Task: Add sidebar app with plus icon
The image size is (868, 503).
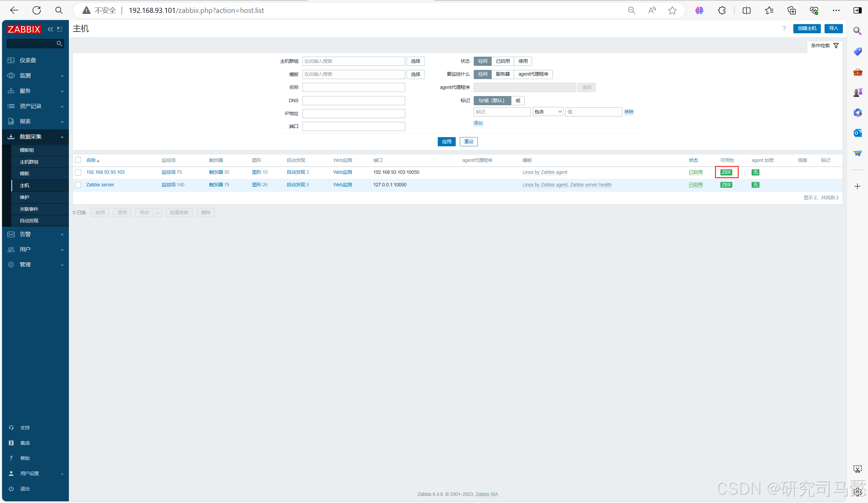Action: (857, 186)
